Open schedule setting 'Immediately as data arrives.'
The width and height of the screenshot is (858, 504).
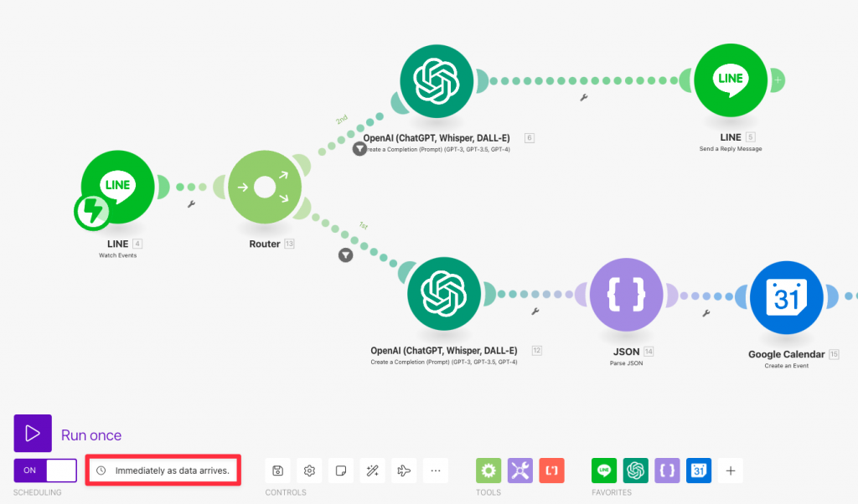pos(163,471)
